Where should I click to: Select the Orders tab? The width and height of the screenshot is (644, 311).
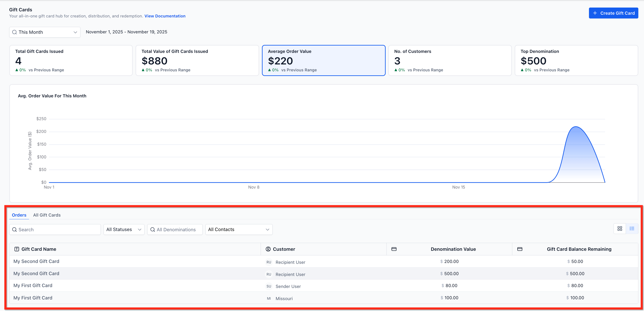19,215
